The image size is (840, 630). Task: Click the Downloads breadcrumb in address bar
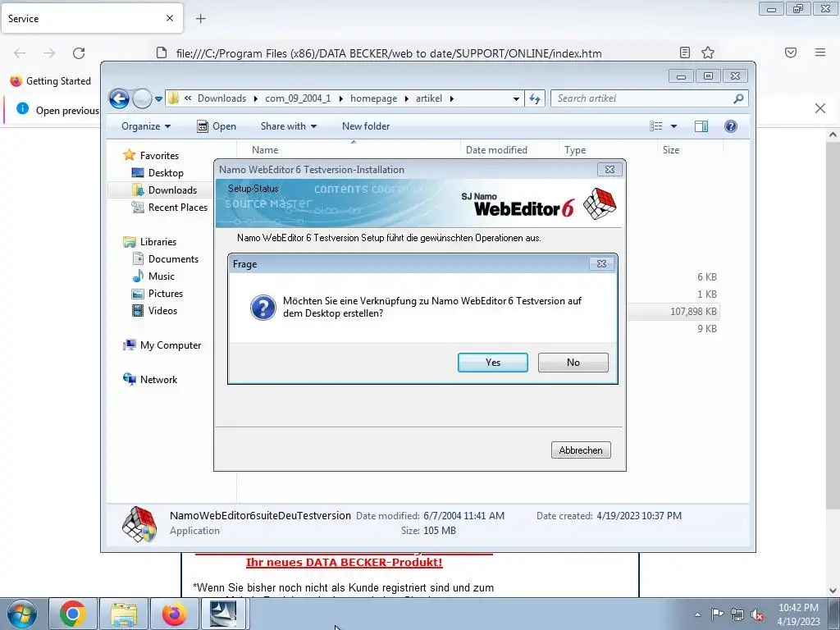(221, 98)
